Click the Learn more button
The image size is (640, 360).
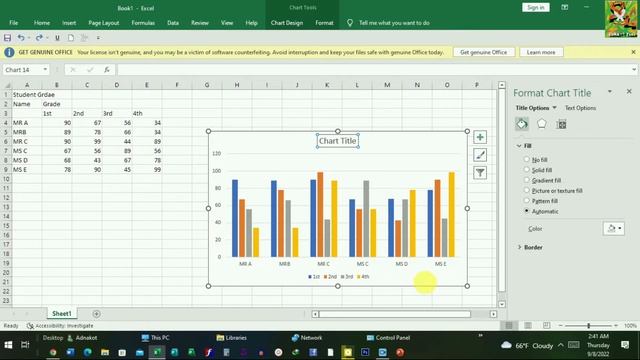coord(541,52)
